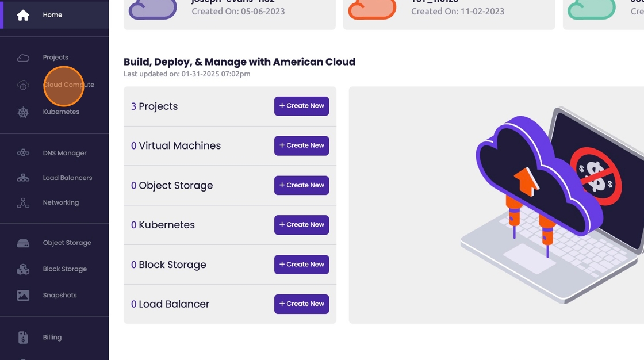This screenshot has width=644, height=360.
Task: Select the Object Storage drive icon
Action: tap(23, 243)
